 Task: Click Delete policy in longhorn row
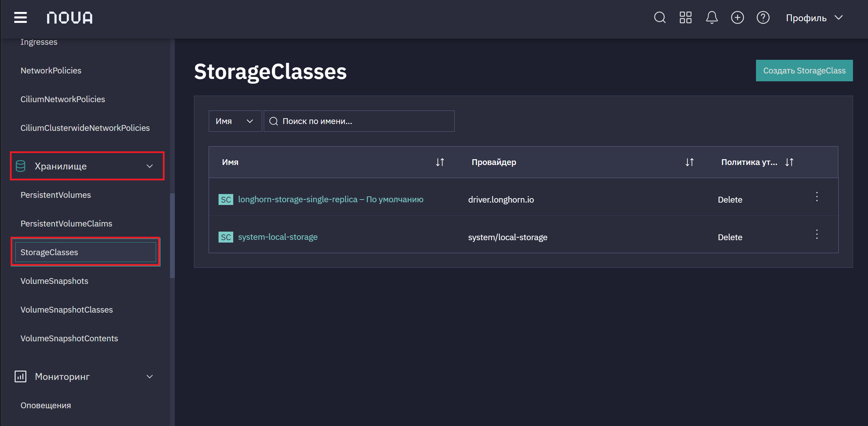[x=730, y=200]
